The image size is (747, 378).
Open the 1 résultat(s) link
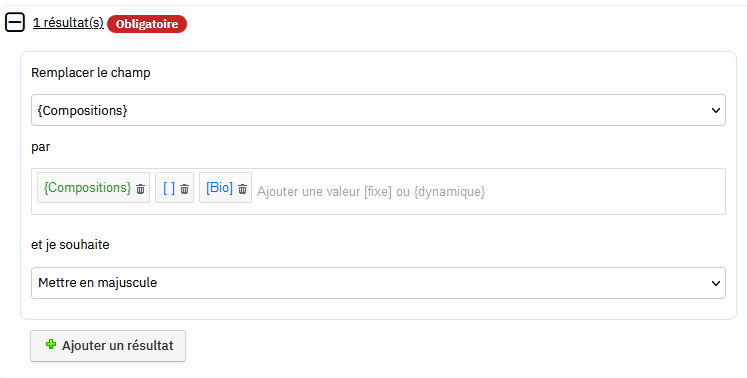68,23
